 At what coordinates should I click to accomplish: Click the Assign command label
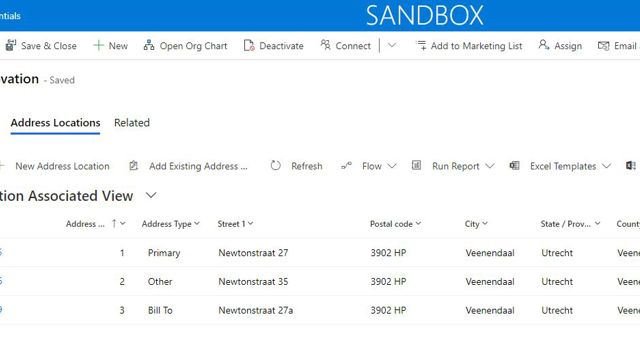568,46
